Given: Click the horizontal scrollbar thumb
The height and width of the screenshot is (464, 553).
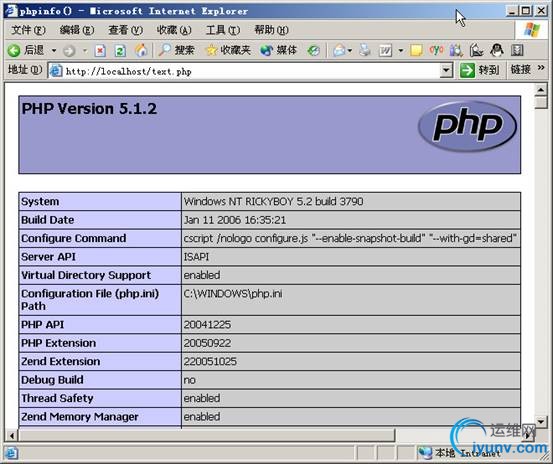Looking at the screenshot, I should point(207,436).
